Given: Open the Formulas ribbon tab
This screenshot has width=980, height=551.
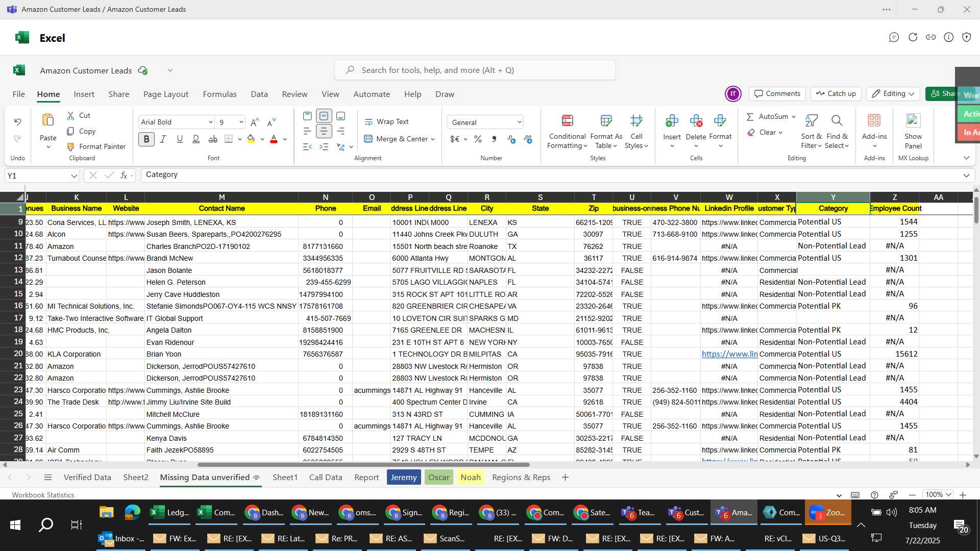Looking at the screenshot, I should [x=219, y=94].
